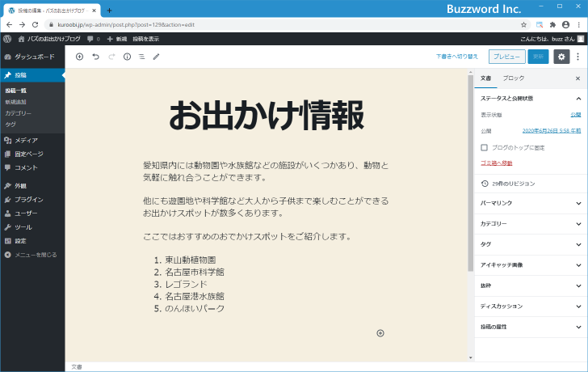The width and height of the screenshot is (588, 372).
Task: Expand the パーマリンク panel
Action: pos(531,203)
